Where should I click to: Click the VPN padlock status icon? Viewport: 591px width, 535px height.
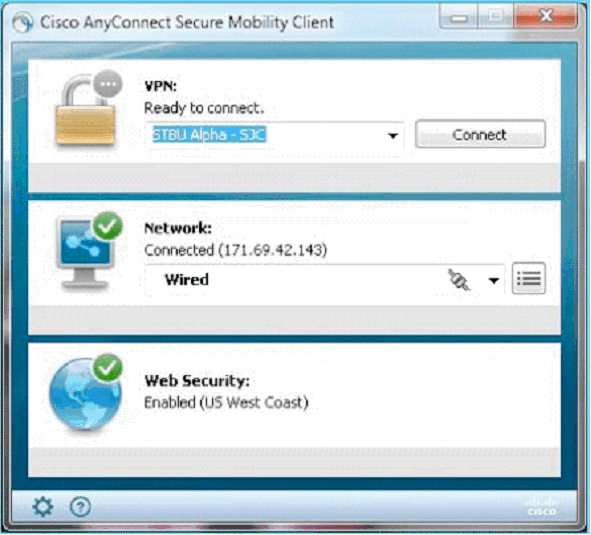89,109
